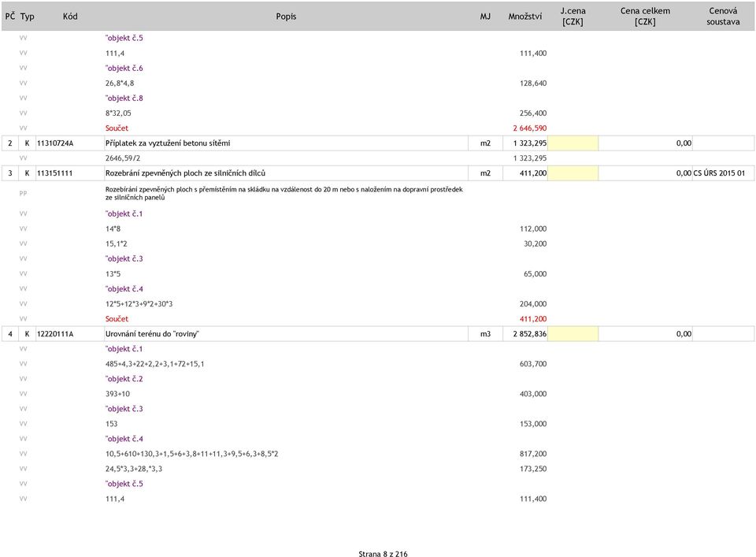Click the '"objekt č.2' label

coord(124,379)
